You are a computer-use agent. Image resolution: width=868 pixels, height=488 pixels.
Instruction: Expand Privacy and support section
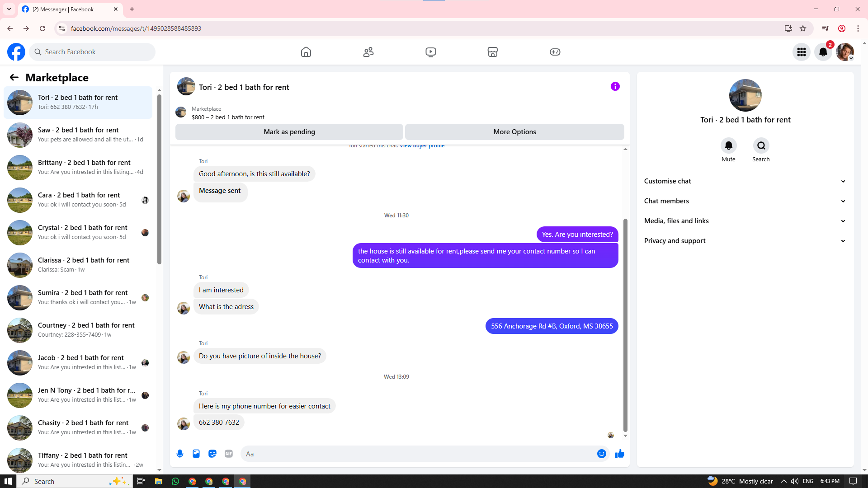point(745,241)
